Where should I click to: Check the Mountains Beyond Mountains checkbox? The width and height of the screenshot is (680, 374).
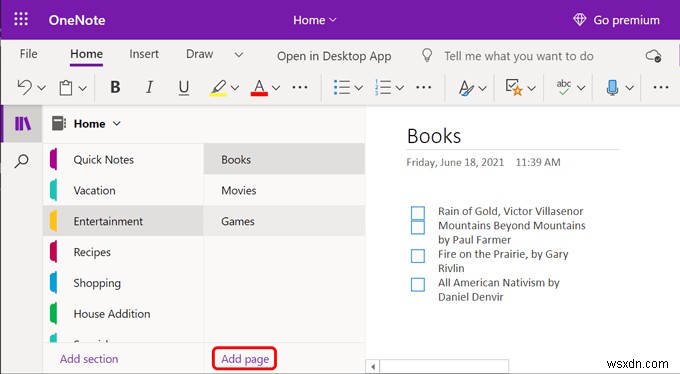click(418, 227)
